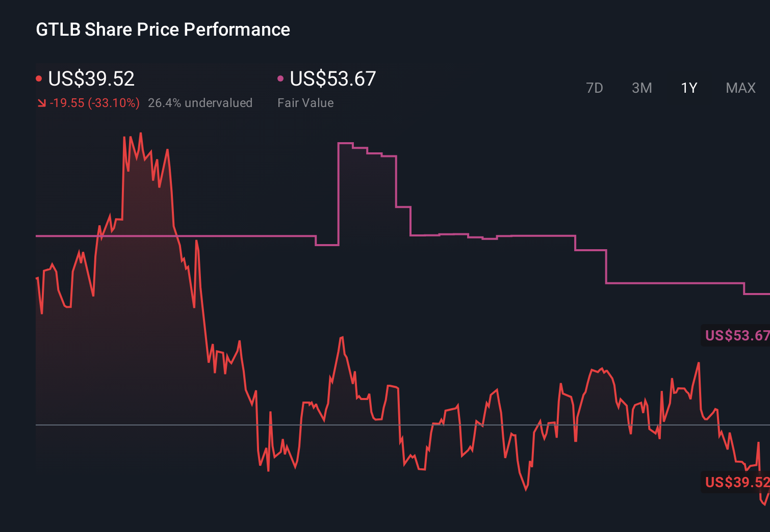Viewport: 770px width, 532px height.
Task: Click the US$53.67 price tag on the right edge
Action: pyautogui.click(x=736, y=335)
